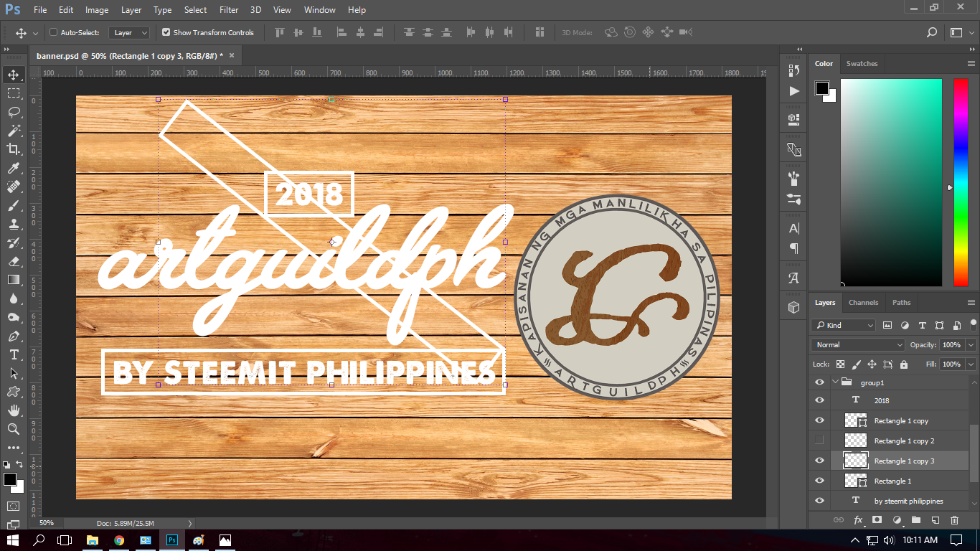This screenshot has width=980, height=551.
Task: Toggle the layer filter on/off switch
Action: [973, 324]
